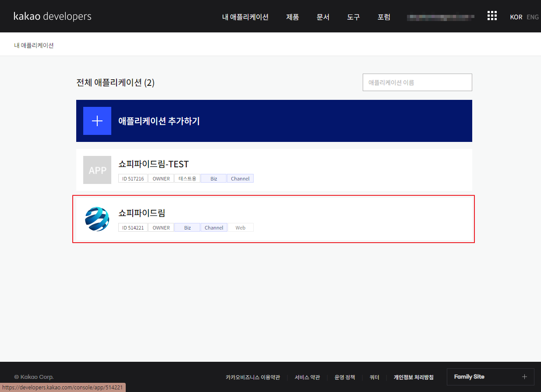Open 카카오비즈니스 이용약관 footer link
Screen dimensions: 541x392
pos(253,377)
